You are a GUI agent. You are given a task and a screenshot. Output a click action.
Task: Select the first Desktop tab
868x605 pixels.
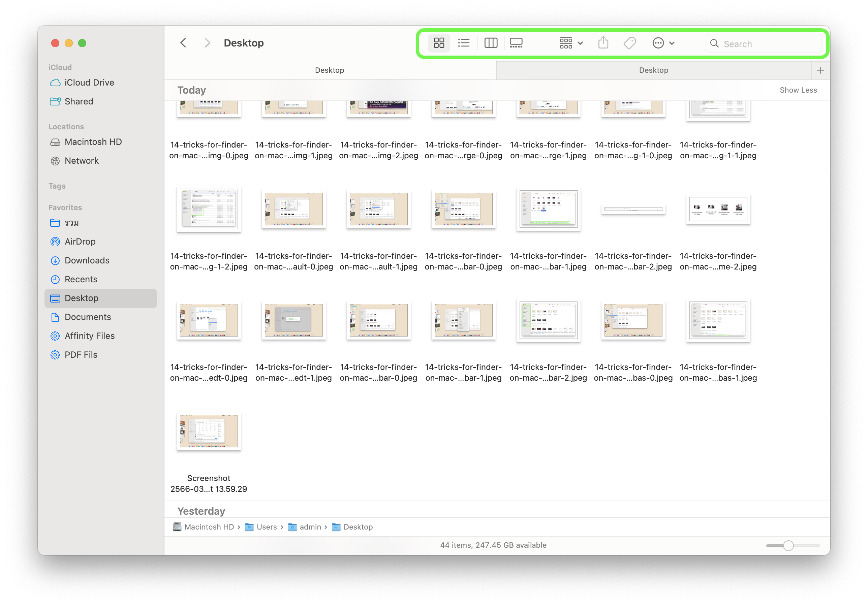pos(329,70)
